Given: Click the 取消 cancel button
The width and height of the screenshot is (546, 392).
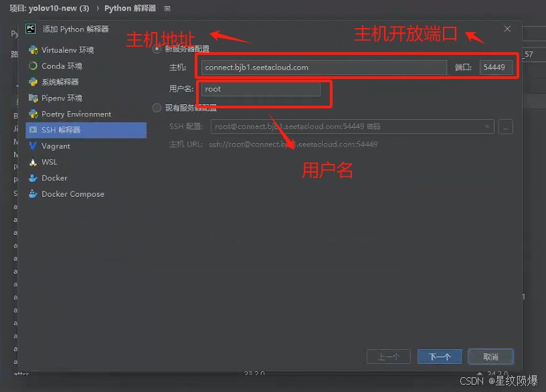Looking at the screenshot, I should point(490,357).
